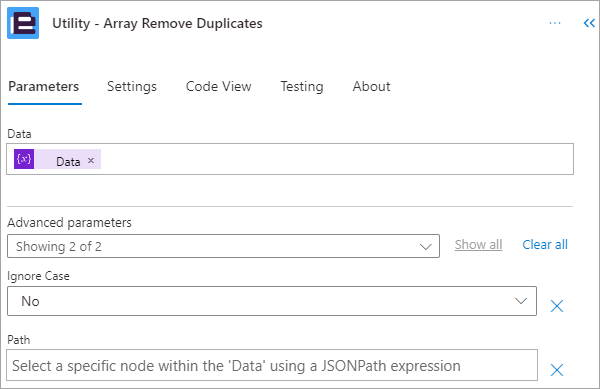Remove the Ignore Case parameter with X
This screenshot has width=600, height=389.
(x=557, y=306)
